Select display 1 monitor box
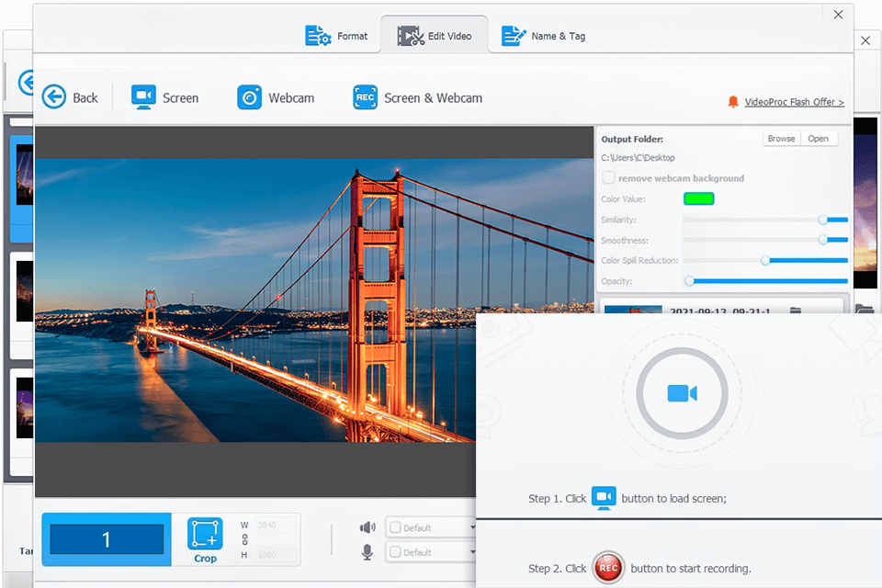This screenshot has width=882, height=588. [107, 539]
